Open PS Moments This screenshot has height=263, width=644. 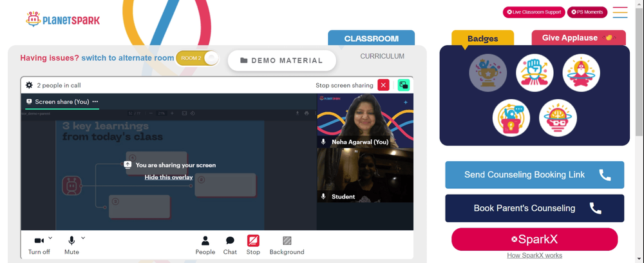click(x=587, y=12)
